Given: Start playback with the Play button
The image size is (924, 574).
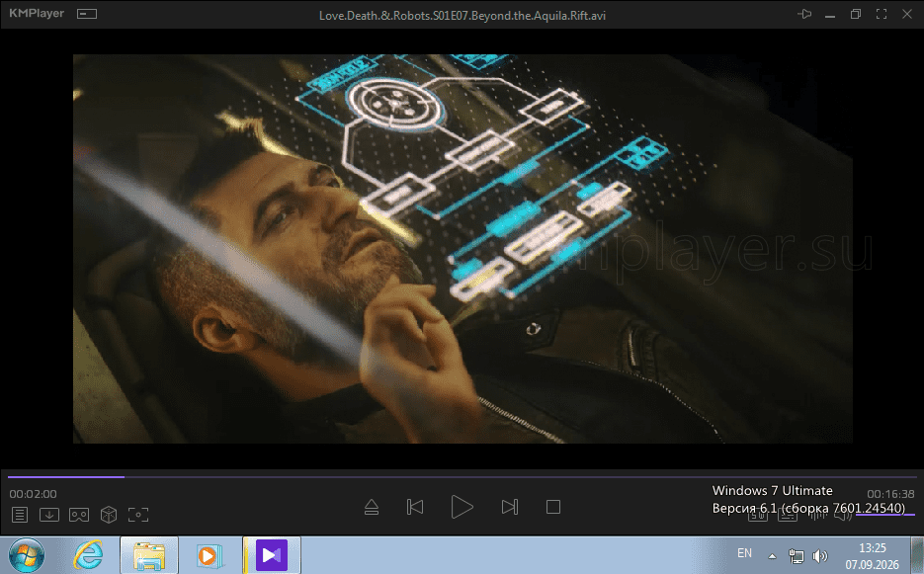Looking at the screenshot, I should click(462, 507).
